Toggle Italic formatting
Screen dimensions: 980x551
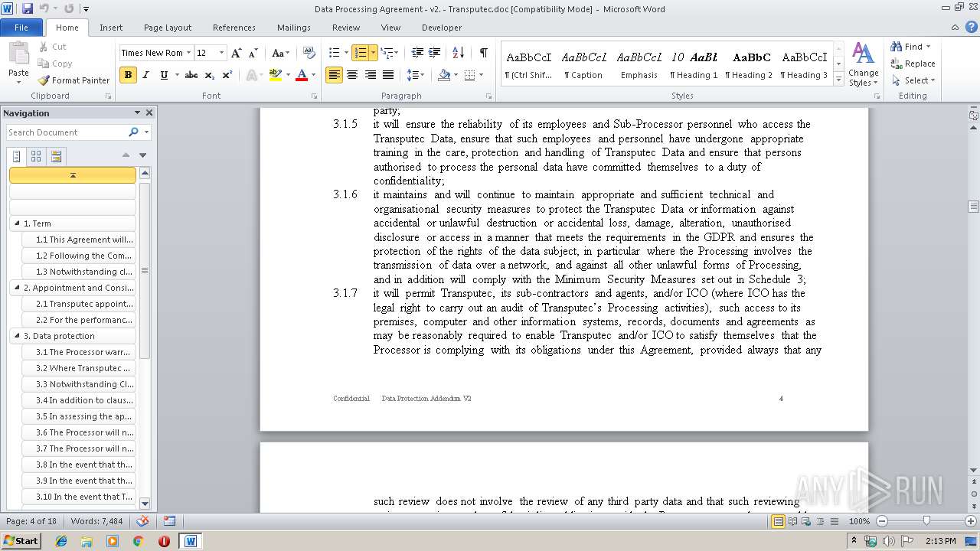tap(145, 75)
